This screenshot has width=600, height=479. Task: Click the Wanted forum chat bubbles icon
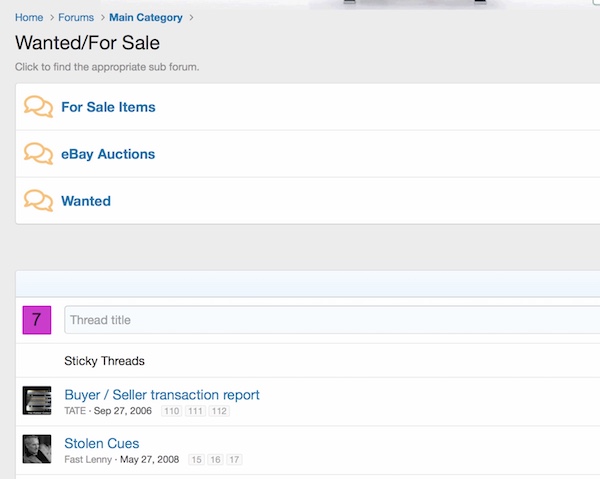tap(38, 201)
